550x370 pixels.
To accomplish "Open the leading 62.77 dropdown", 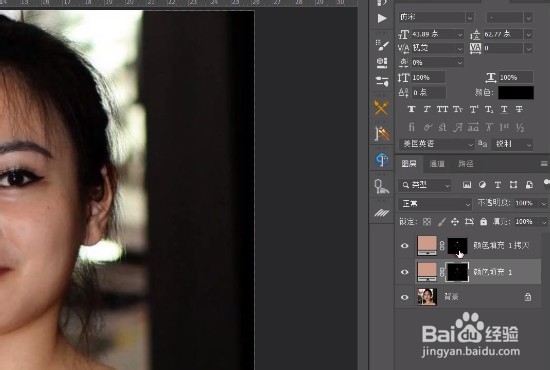I will point(528,34).
